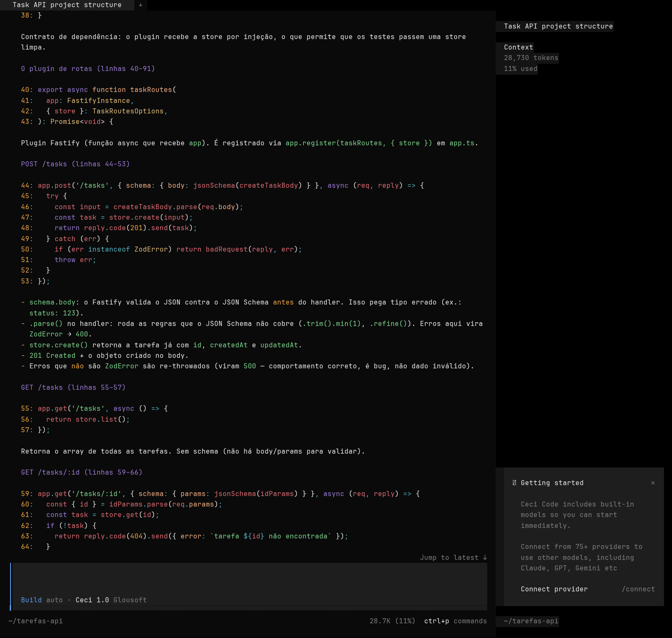Screen dimensions: 672x638
Task: Open a new tab with the plus icon
Action: click(x=140, y=5)
